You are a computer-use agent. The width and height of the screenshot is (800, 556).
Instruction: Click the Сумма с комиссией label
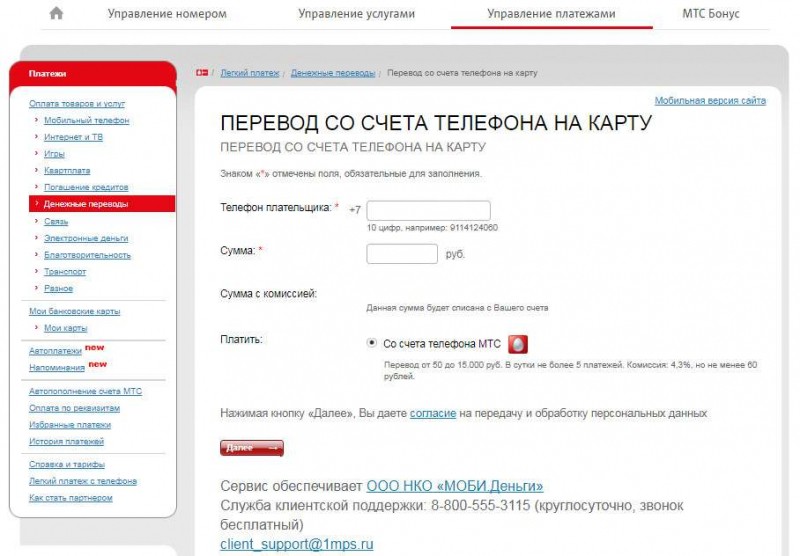pyautogui.click(x=268, y=294)
